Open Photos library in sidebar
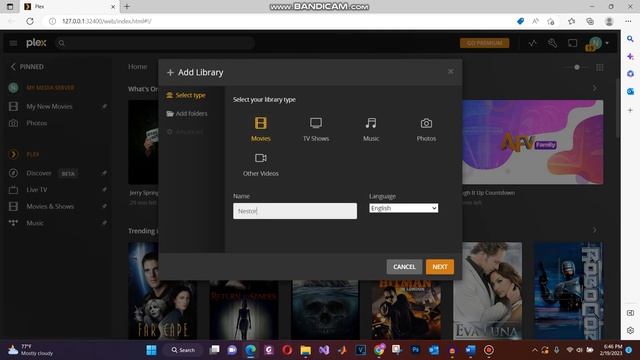Image resolution: width=640 pixels, height=360 pixels. click(x=37, y=123)
